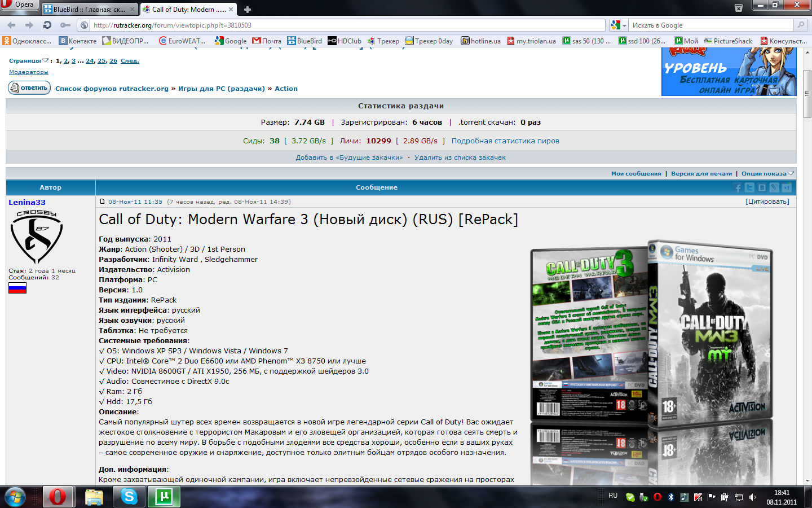
Task: Open Одноклассники bookmark
Action: (27, 41)
